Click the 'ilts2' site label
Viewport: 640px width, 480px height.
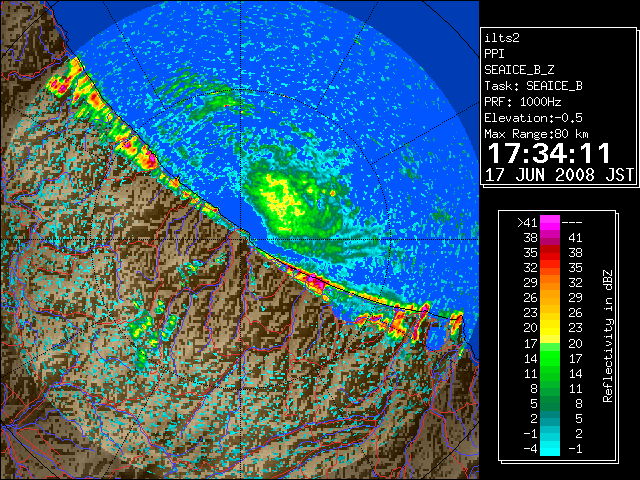click(x=502, y=38)
